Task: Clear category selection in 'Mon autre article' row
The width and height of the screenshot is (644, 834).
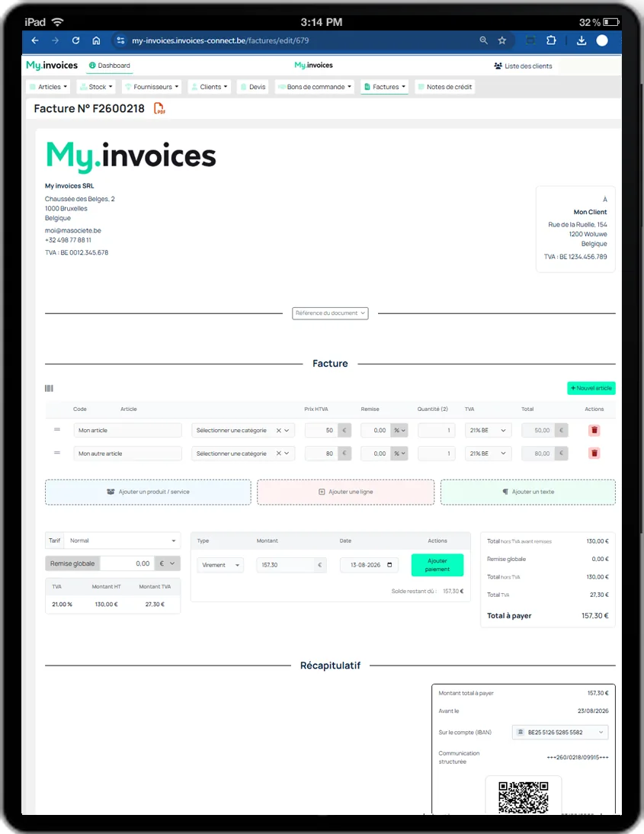Action: 279,454
